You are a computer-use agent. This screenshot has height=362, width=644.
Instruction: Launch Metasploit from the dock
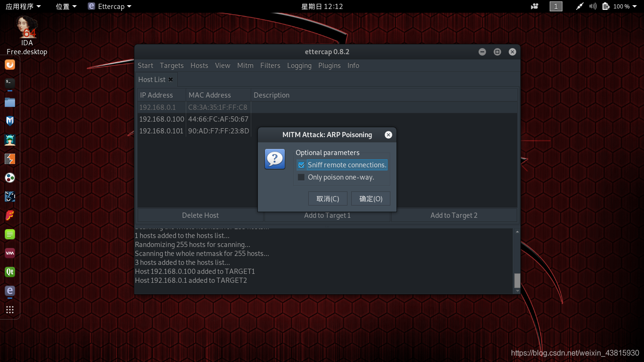point(10,121)
